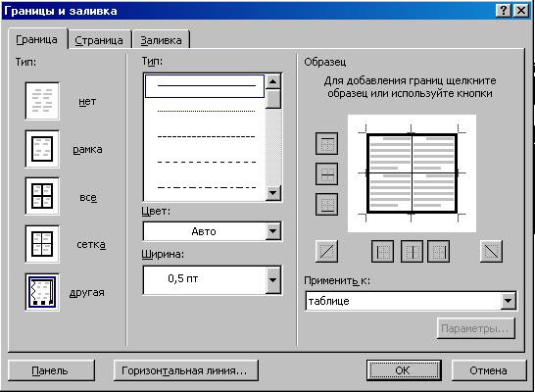Open the Цвет color dropdown arrow
535x392 pixels.
[x=273, y=231]
